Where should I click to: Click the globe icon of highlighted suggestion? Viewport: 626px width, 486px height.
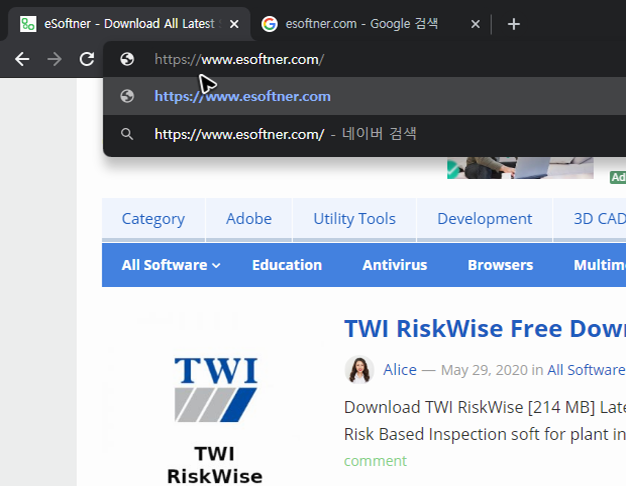pos(127,96)
